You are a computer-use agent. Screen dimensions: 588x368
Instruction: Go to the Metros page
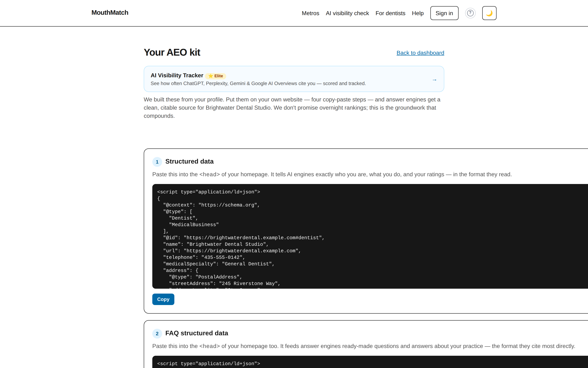(x=310, y=13)
